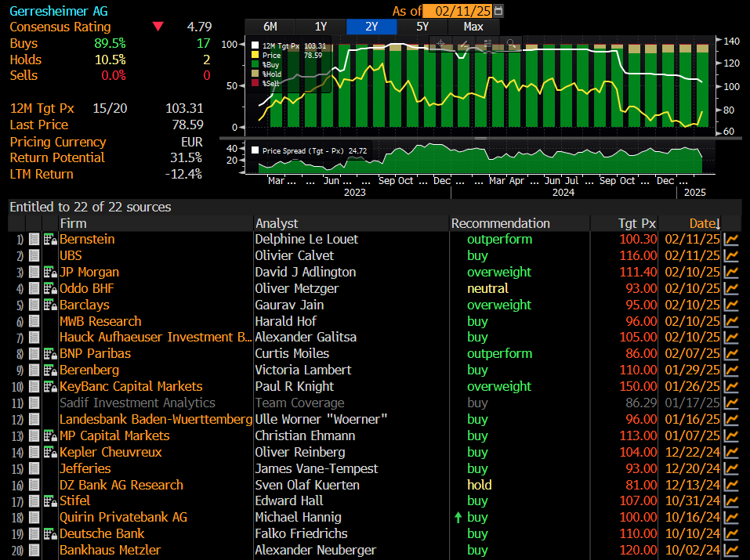750x560 pixels.
Task: Open note document icon for MWB Research
Action: (x=34, y=321)
